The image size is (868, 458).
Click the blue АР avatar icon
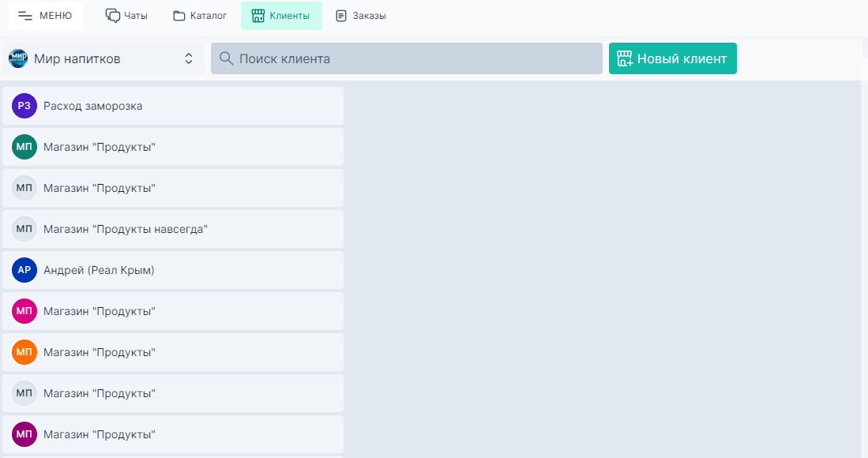pos(24,270)
